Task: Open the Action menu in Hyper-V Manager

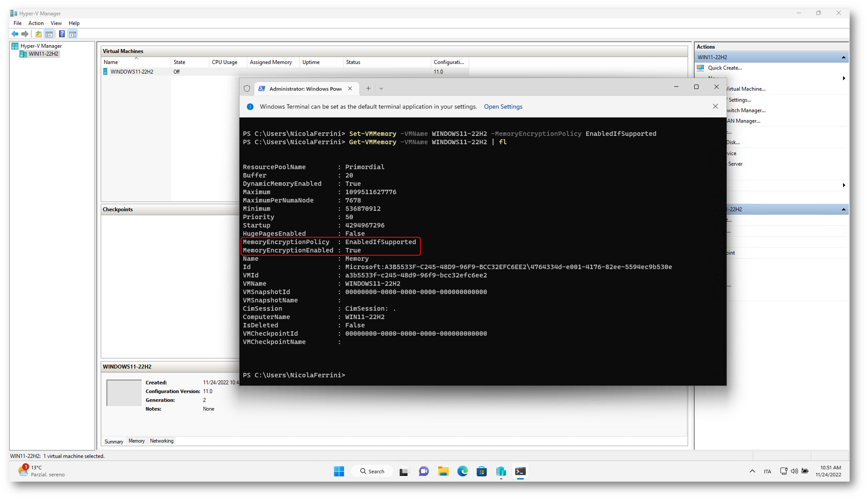Action: click(x=36, y=23)
